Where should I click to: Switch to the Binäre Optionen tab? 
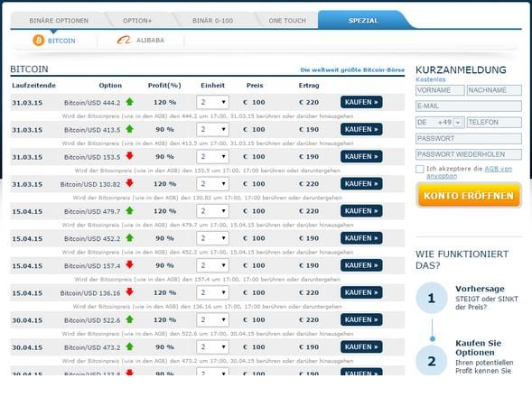[59, 21]
